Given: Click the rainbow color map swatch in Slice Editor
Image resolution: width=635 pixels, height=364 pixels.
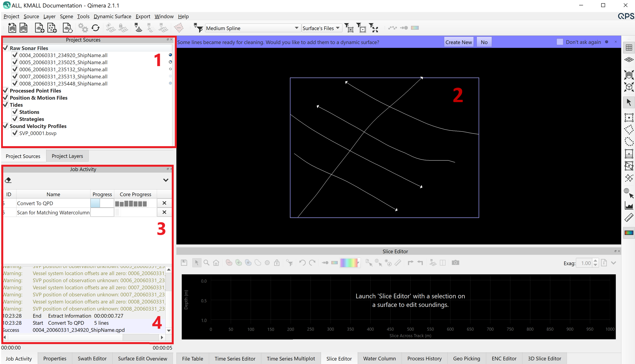Looking at the screenshot, I should pos(349,263).
